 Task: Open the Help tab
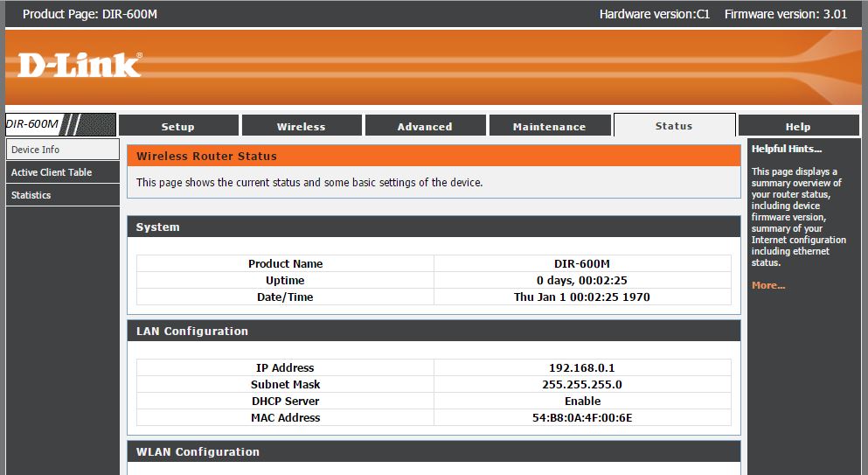(798, 126)
